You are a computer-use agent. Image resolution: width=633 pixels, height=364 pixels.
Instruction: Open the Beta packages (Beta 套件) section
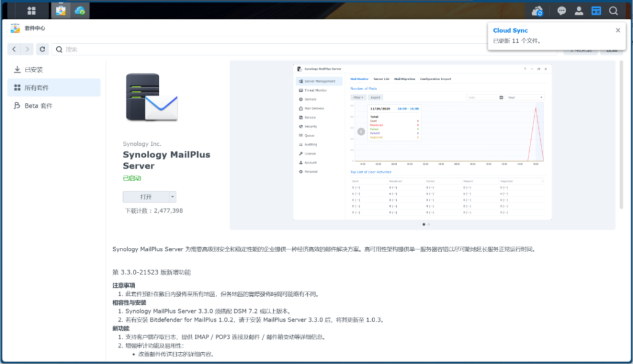coord(54,106)
